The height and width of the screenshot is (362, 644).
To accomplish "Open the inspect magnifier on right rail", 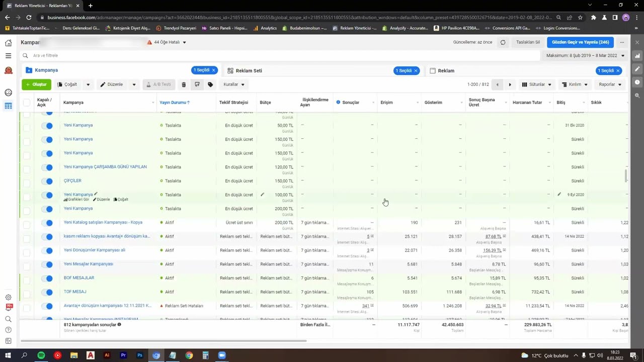I will tap(637, 95).
